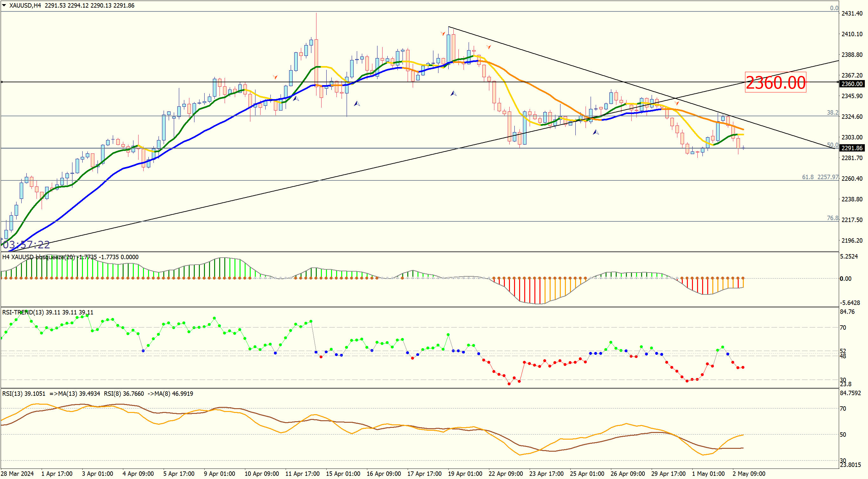The height and width of the screenshot is (479, 868).
Task: Select the orange sell arrow right of the 19 Apr high
Action: 489,47
